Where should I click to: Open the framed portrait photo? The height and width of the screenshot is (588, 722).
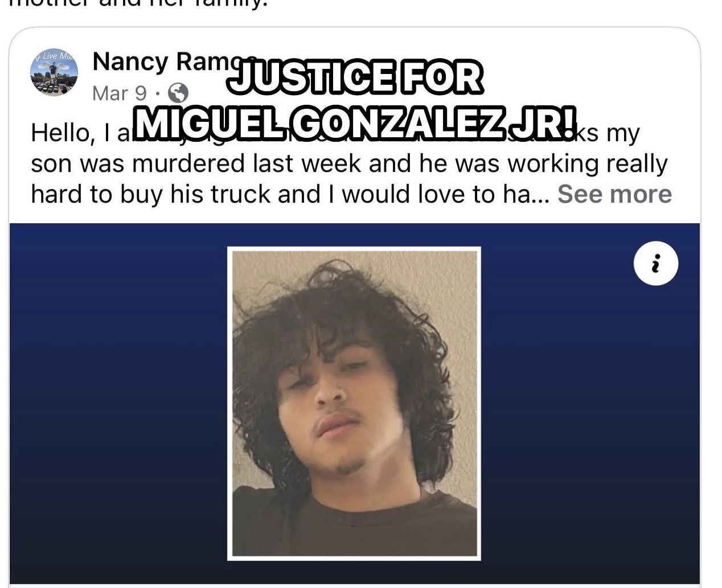click(x=354, y=404)
